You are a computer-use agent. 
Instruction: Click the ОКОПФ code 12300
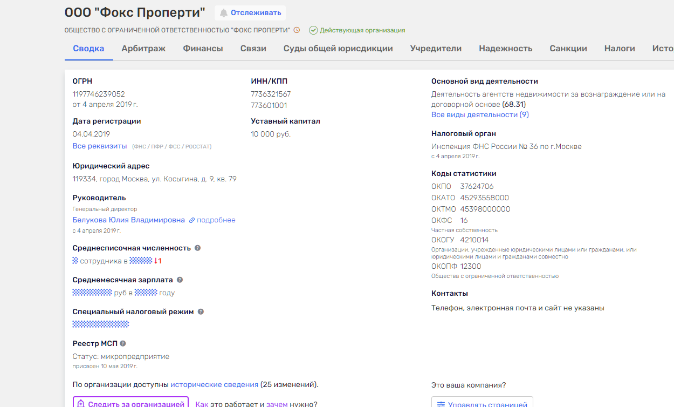(x=471, y=266)
